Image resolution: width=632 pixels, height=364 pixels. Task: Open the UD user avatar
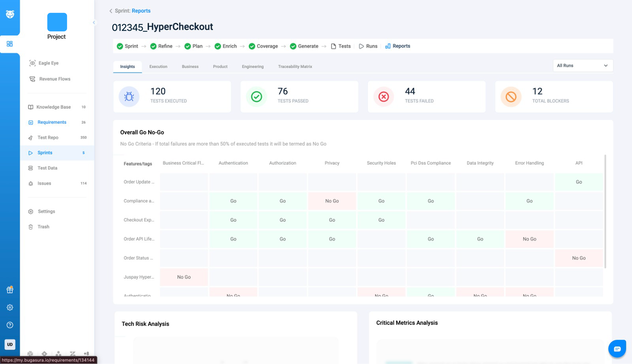tap(10, 344)
